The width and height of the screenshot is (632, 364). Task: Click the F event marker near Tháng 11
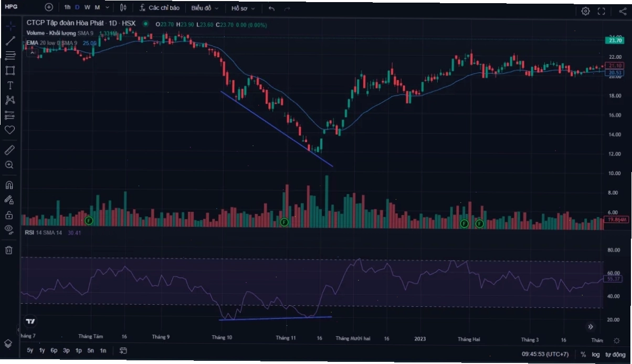tap(285, 222)
